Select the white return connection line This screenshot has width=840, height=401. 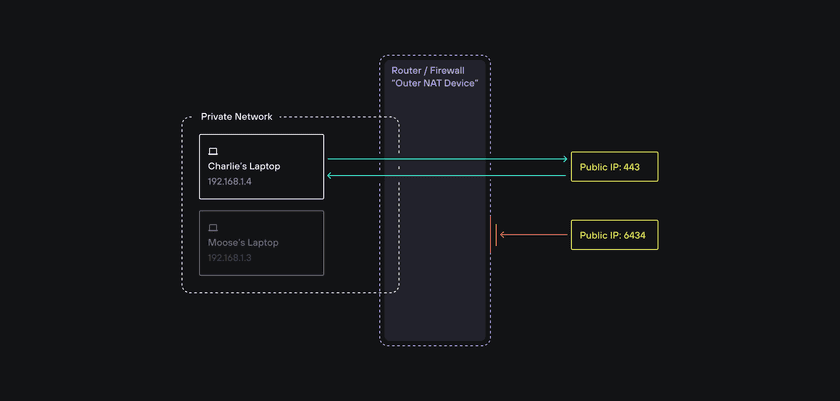[x=450, y=175]
